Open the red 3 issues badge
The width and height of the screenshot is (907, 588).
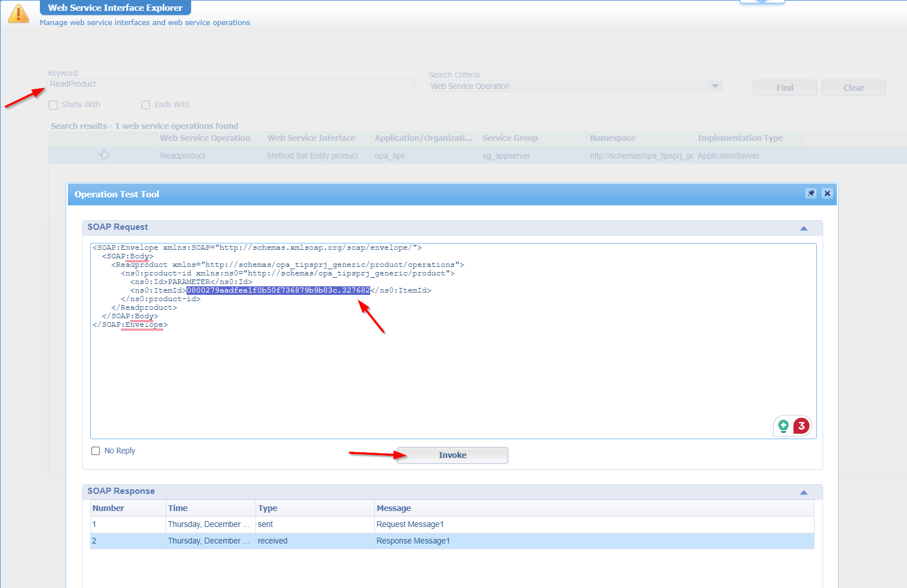click(x=801, y=426)
